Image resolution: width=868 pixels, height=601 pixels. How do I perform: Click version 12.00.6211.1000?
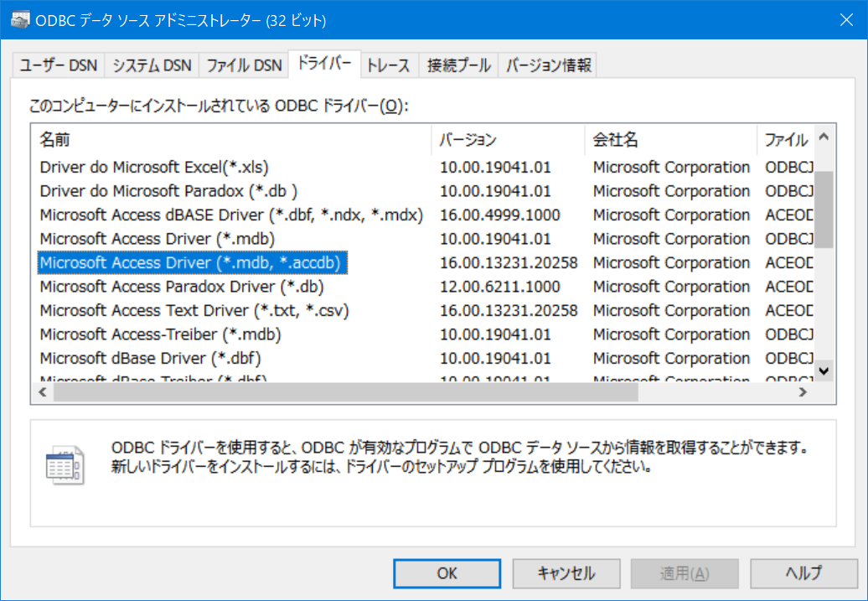[x=500, y=287]
